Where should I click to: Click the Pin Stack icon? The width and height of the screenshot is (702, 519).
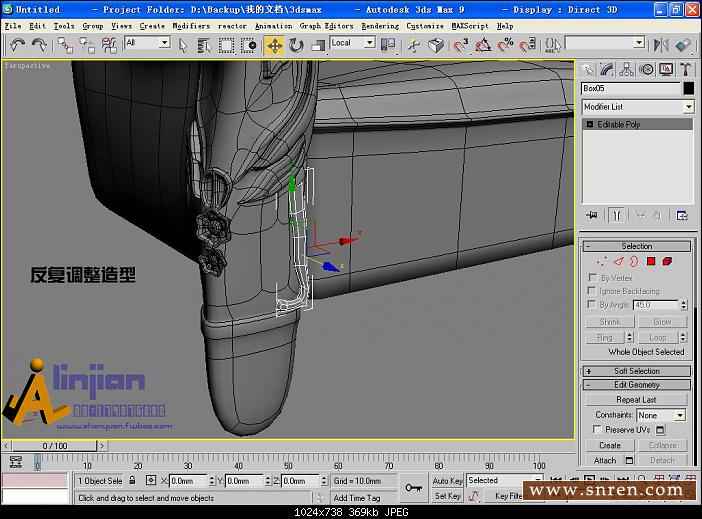pyautogui.click(x=592, y=215)
